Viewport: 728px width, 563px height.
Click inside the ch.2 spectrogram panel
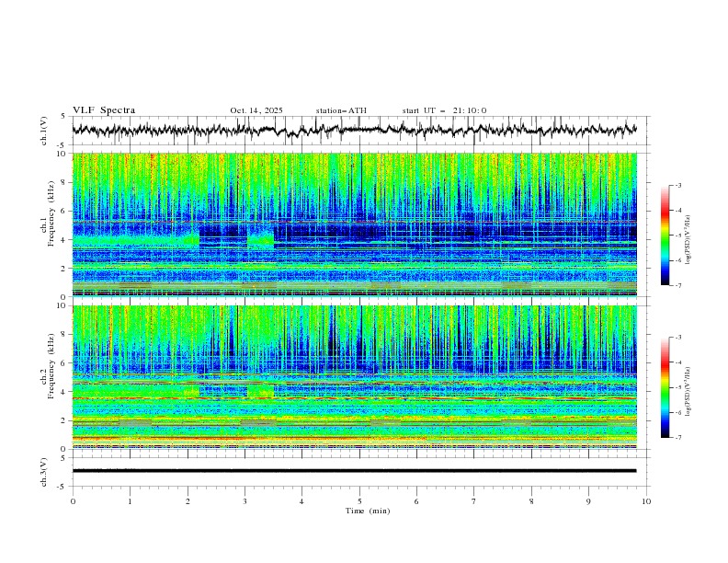coord(354,377)
